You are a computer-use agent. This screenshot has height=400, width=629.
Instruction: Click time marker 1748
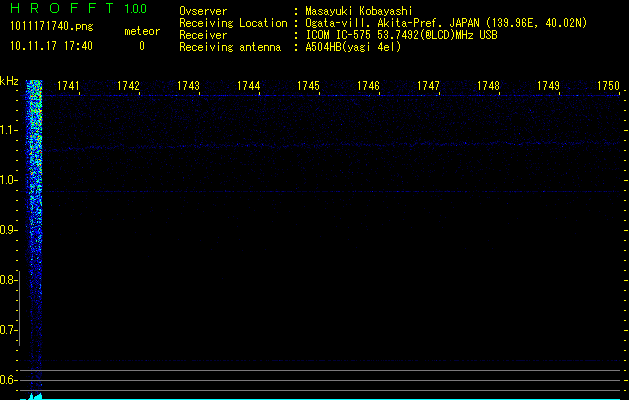coord(488,86)
